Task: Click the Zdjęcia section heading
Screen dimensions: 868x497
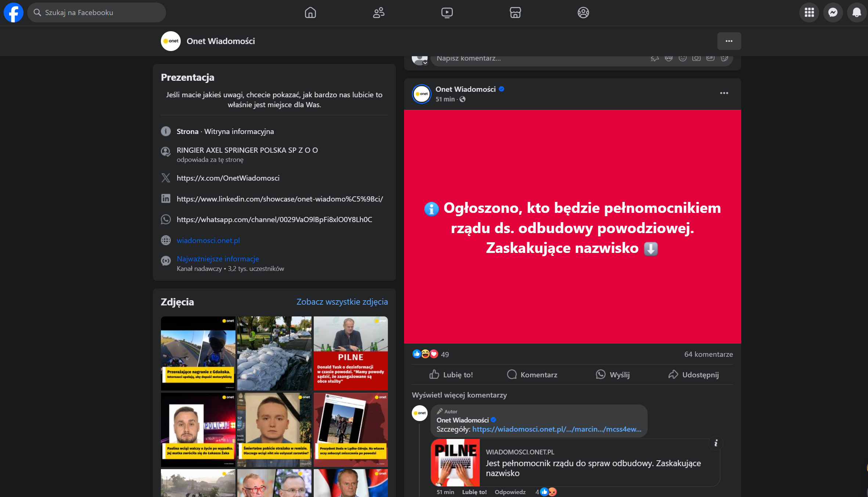Action: 177,302
